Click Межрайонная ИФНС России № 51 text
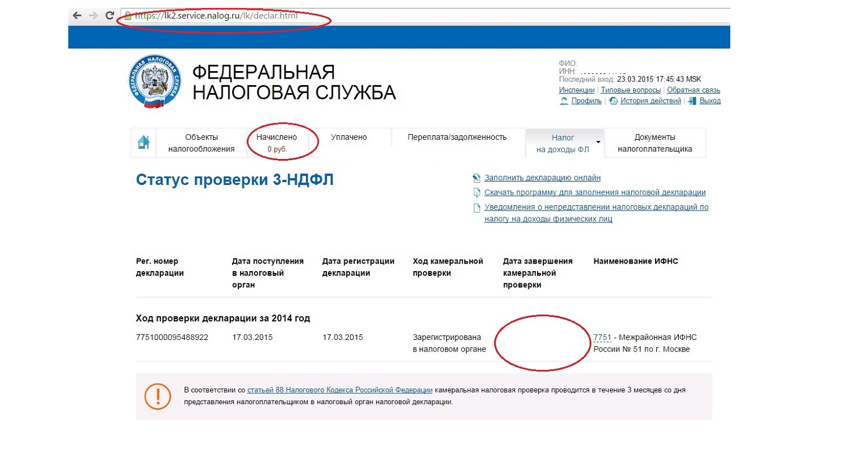Image resolution: width=868 pixels, height=455 pixels. coord(646,343)
